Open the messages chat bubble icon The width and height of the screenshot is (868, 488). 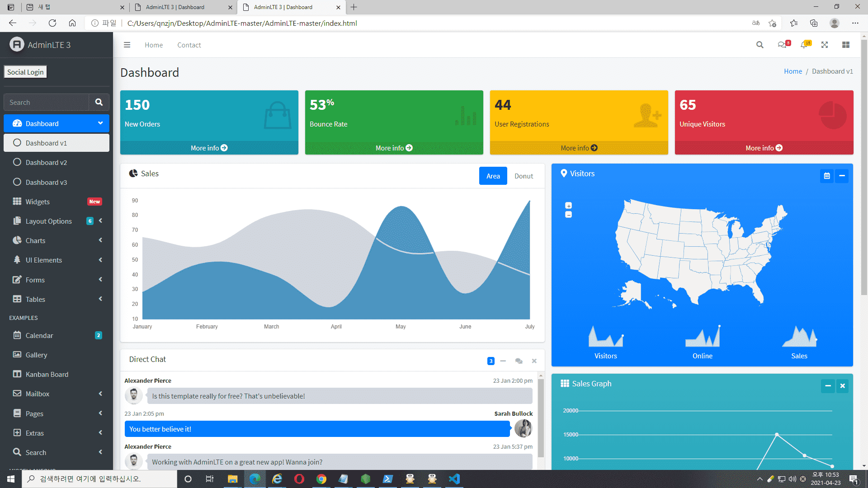[782, 45]
